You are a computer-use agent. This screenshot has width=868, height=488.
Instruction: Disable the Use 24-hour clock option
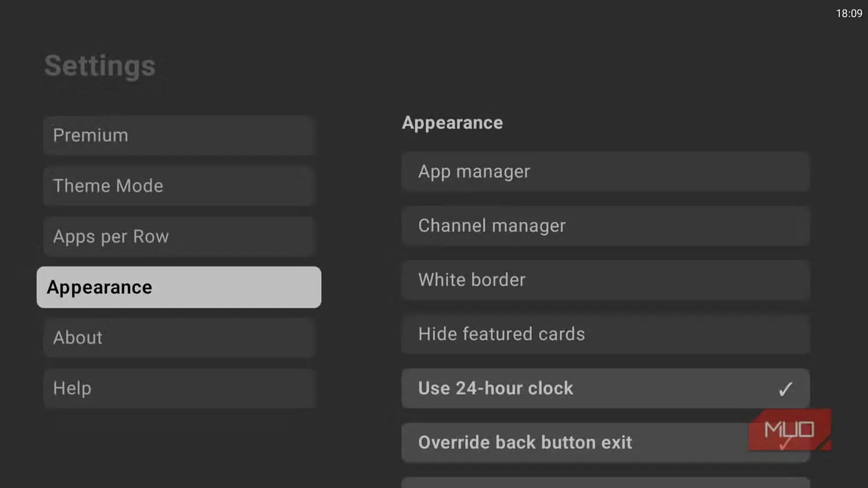pos(605,389)
